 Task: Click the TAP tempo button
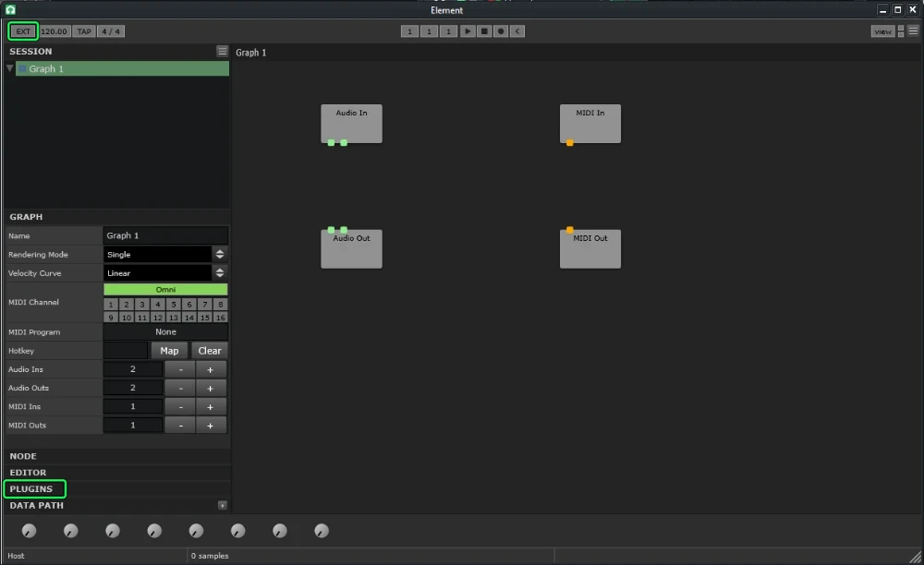tap(84, 31)
